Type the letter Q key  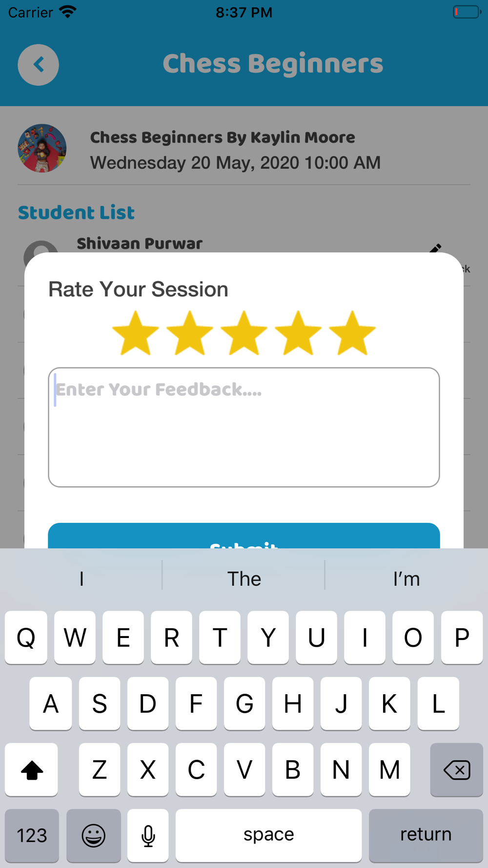pos(26,637)
